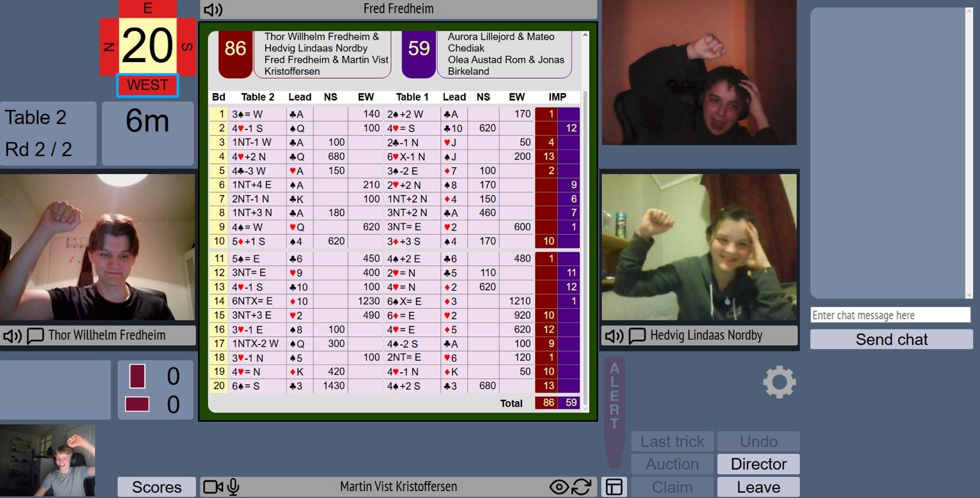980x498 pixels.
Task: Mute the microphone in Martin's bar
Action: [x=233, y=487]
